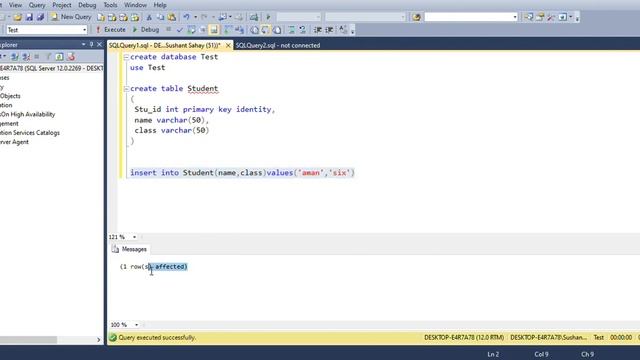Open the Find combo box dropdown arrow
The width and height of the screenshot is (640, 360).
click(x=515, y=17)
